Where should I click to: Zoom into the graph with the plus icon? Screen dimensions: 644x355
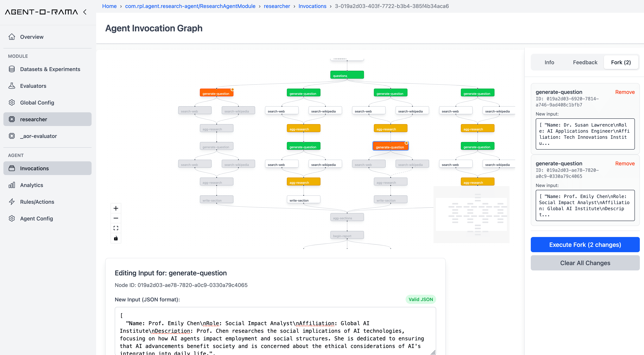[116, 208]
